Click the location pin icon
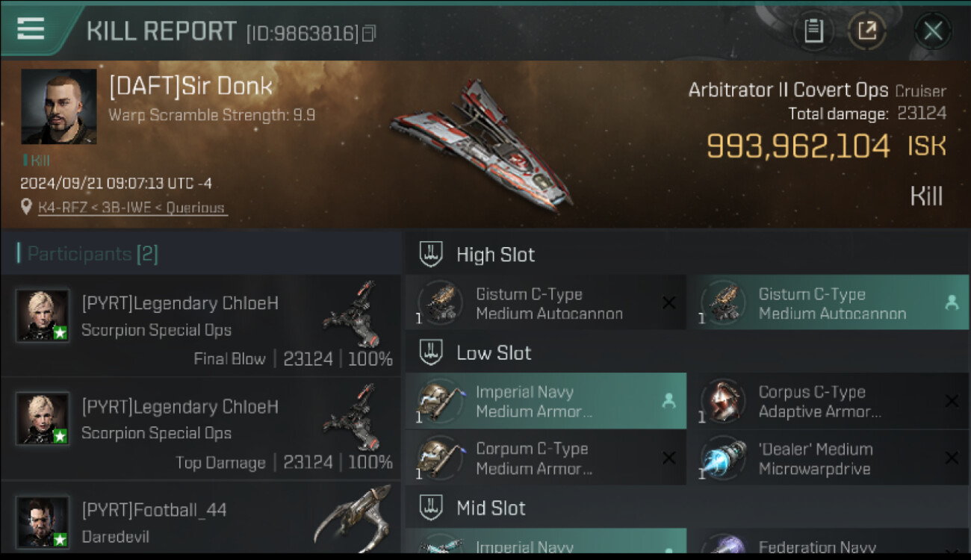 (x=27, y=207)
